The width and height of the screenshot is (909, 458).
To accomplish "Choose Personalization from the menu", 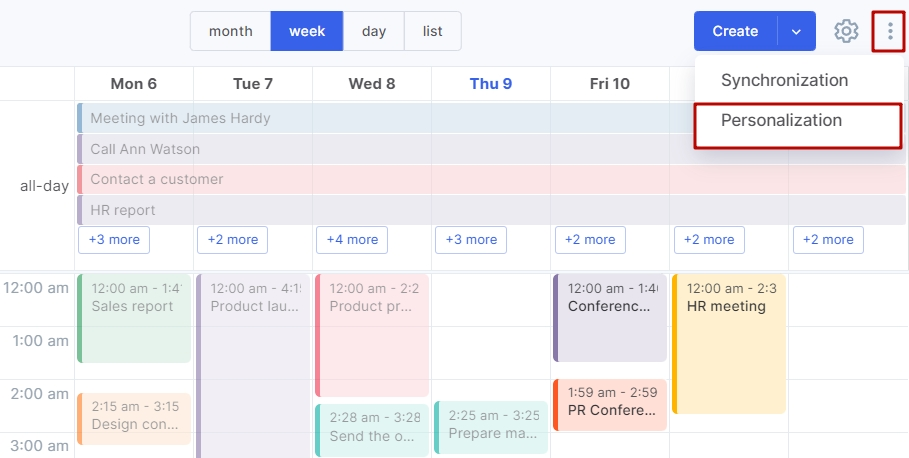I will (x=781, y=120).
